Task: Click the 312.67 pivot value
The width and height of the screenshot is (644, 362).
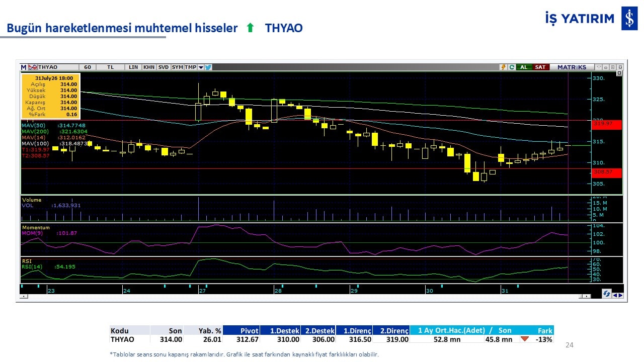Action: pos(248,339)
